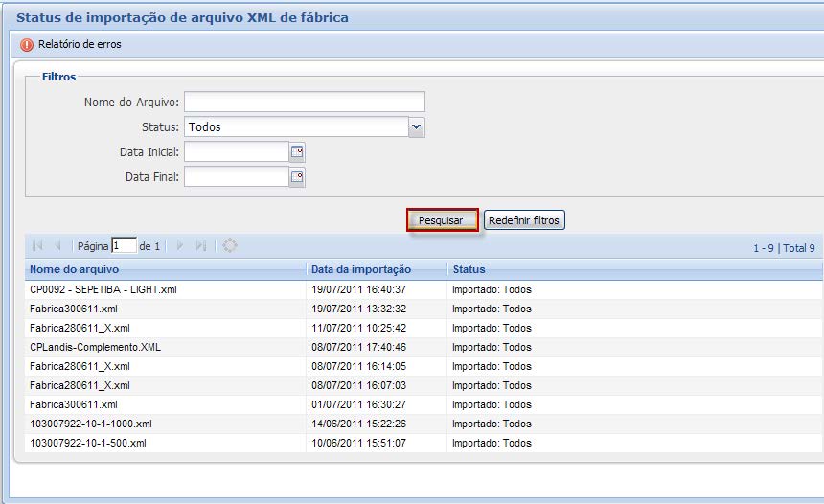
Task: Click the page number input box
Action: coord(124,246)
